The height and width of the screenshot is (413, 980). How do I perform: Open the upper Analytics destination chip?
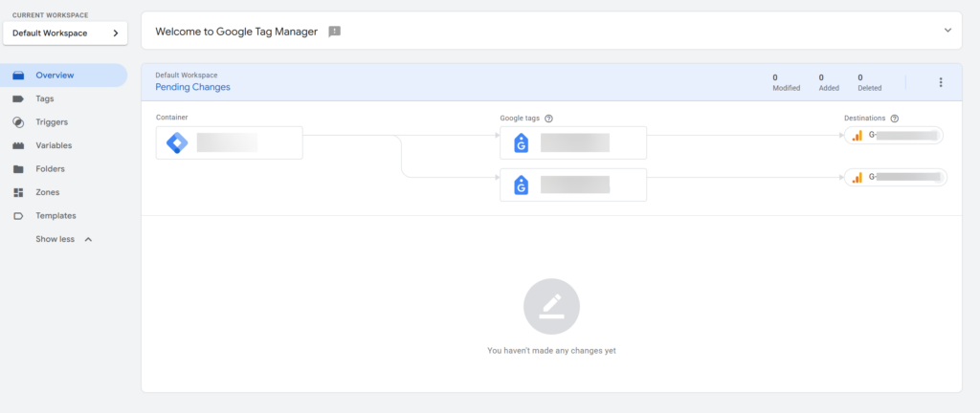pos(894,135)
